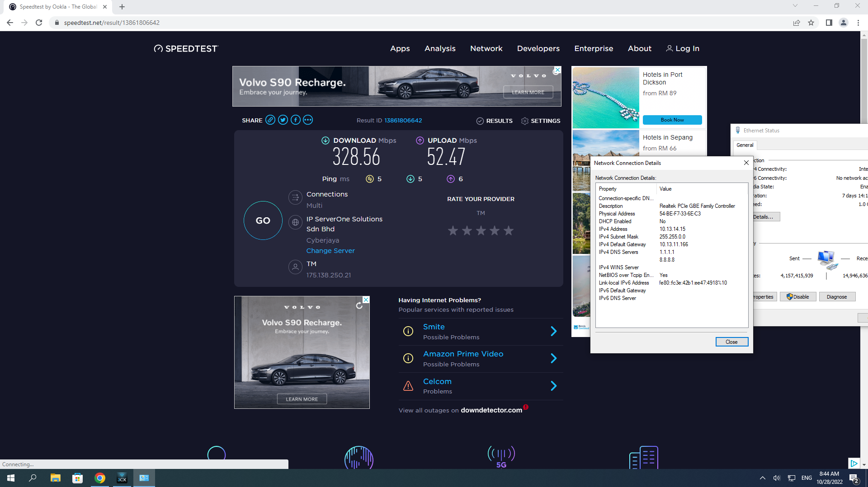Open Microsoft Store from taskbar
The image size is (868, 487).
point(78,478)
